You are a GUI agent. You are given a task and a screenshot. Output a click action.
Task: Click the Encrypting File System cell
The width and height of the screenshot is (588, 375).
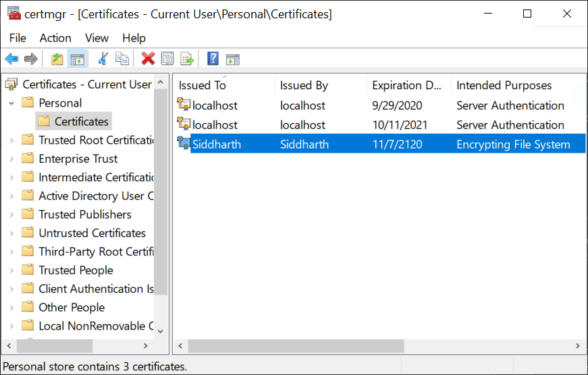(x=513, y=145)
